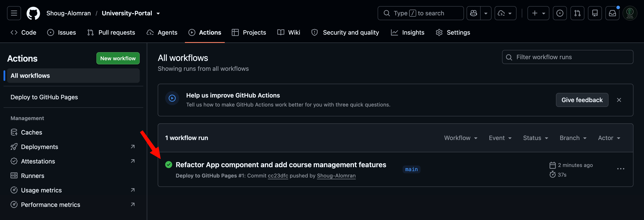Screen dimensions: 644x220
Task: Click the New workflow button
Action: [x=118, y=58]
